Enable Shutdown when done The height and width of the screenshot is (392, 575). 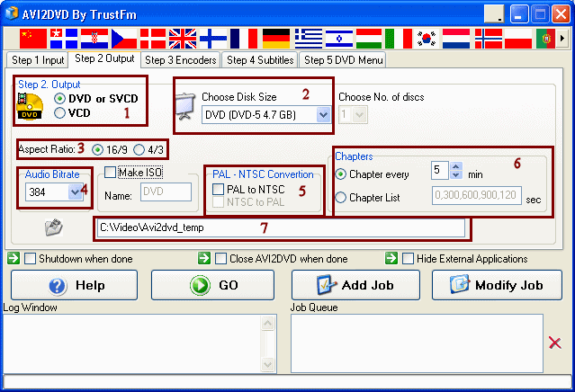(30, 258)
